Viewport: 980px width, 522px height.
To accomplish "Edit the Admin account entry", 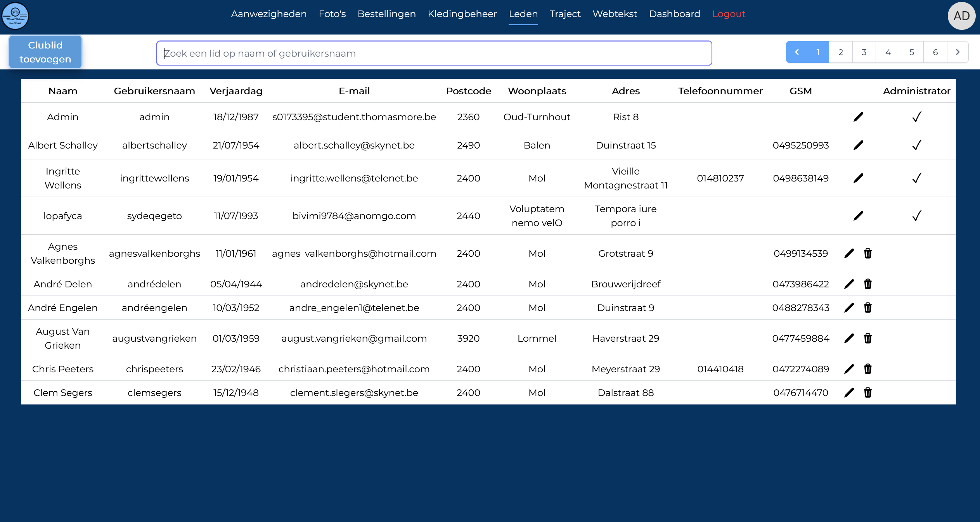I will [x=858, y=116].
